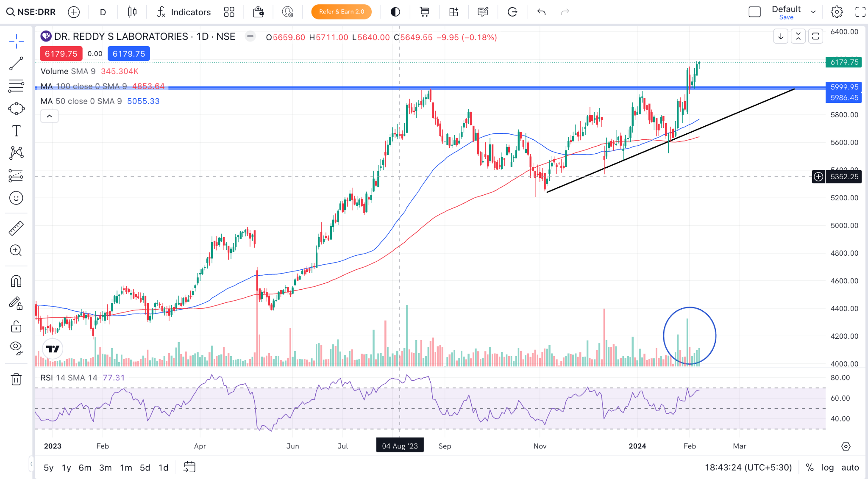Toggle stay in drawing mode

[x=16, y=304]
